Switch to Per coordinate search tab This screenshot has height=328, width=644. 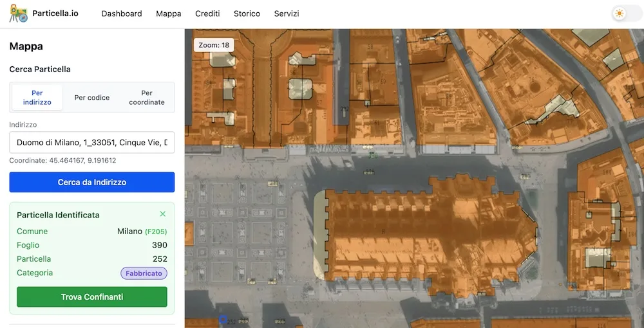(x=147, y=98)
